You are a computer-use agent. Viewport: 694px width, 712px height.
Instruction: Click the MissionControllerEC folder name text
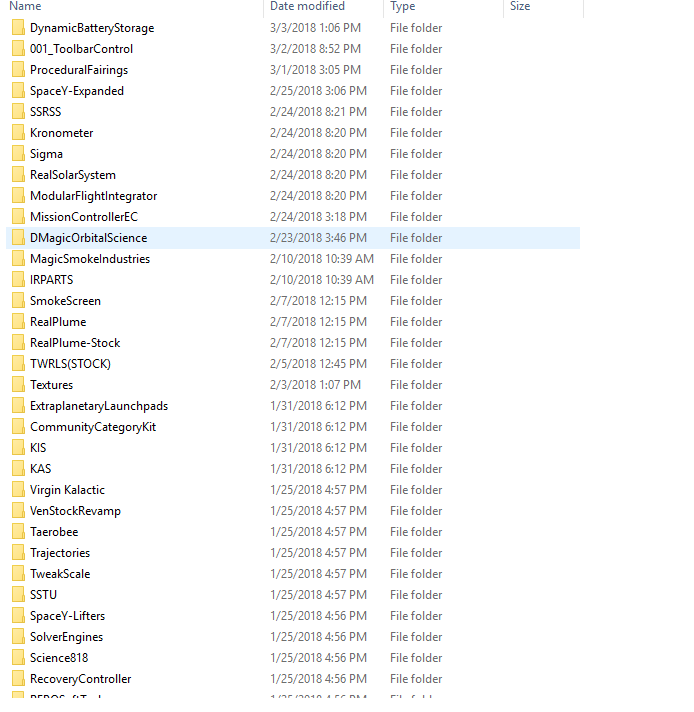(x=84, y=217)
